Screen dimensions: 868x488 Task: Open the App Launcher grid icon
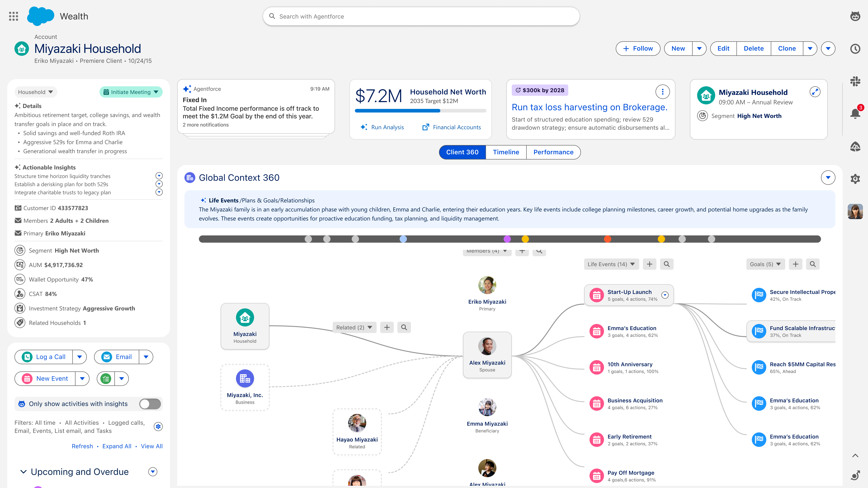14,16
